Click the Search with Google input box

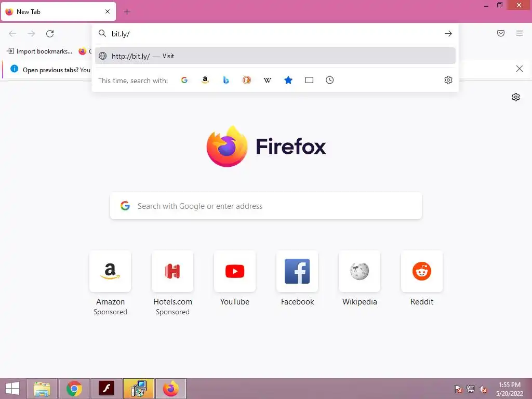pos(266,206)
